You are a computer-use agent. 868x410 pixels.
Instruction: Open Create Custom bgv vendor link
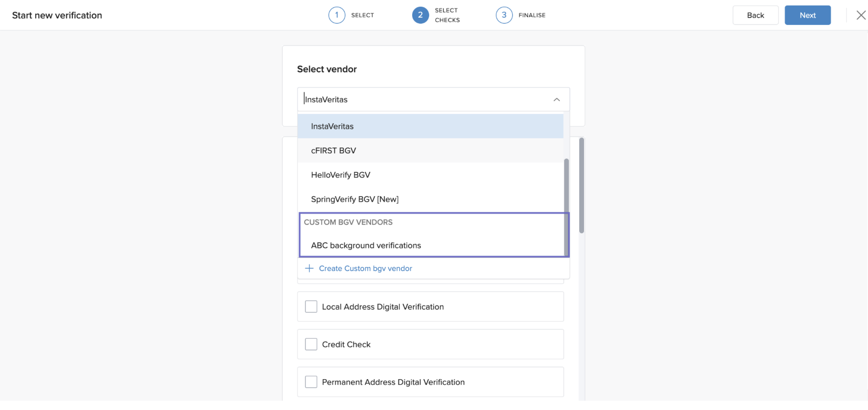point(365,269)
